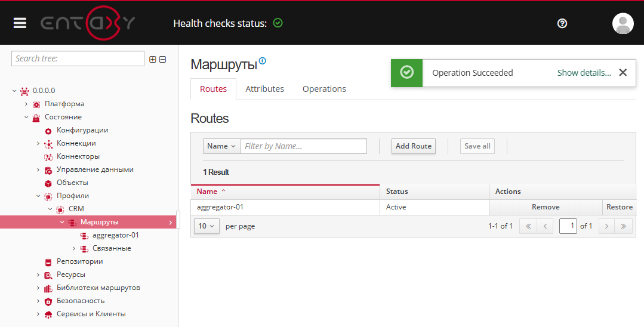Click the info icon beside Маршруты heading
The image size is (644, 327).
point(263,61)
